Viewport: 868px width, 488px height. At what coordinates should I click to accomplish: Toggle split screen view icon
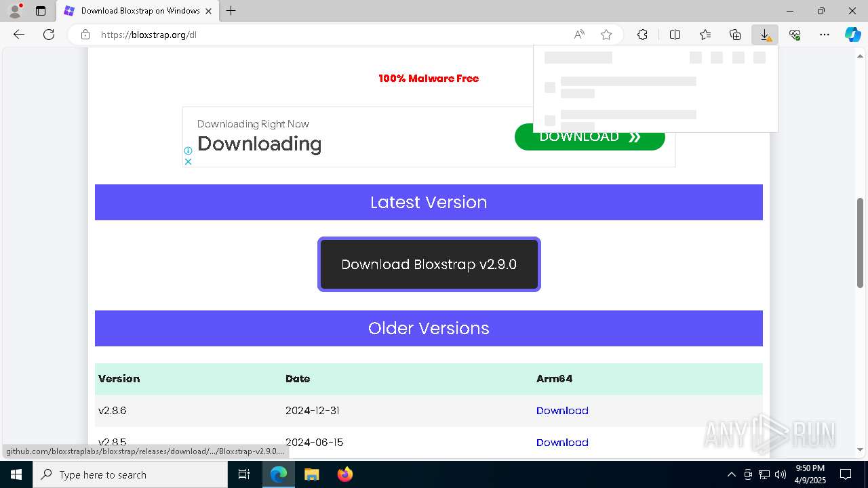(x=675, y=35)
